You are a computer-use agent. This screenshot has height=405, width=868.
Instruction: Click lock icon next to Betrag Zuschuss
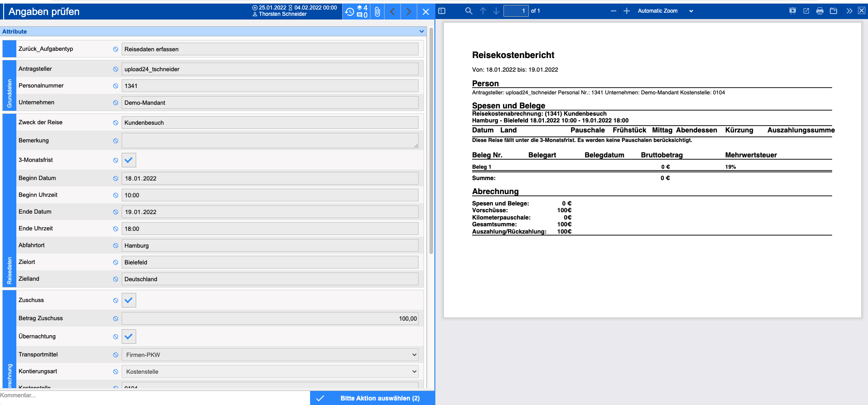tap(116, 318)
